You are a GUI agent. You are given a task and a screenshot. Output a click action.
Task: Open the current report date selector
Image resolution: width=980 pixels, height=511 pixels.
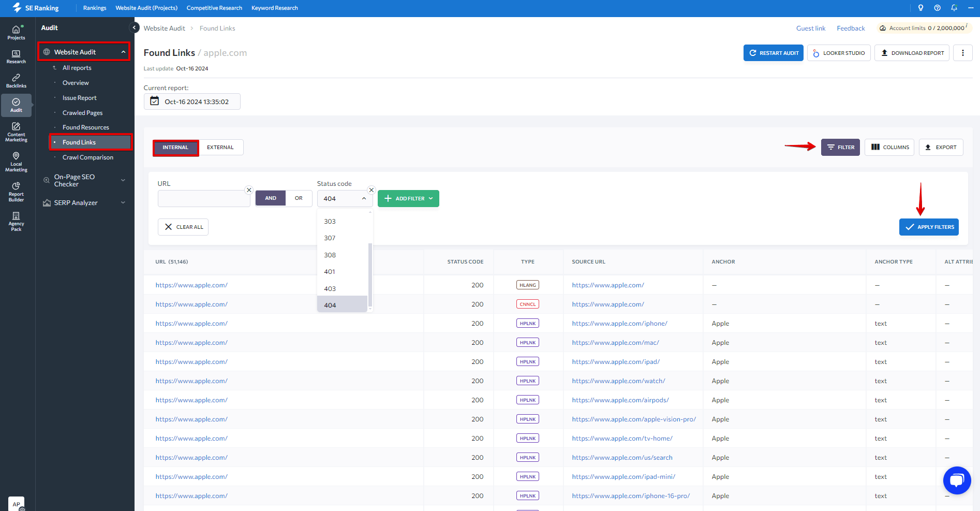(x=192, y=101)
